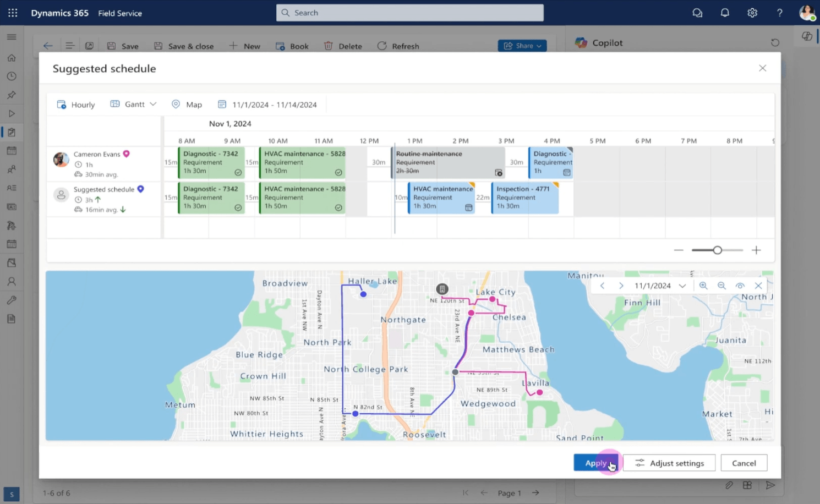Open Cameron Evans' HVAC maintenance - 5828 booking

302,162
